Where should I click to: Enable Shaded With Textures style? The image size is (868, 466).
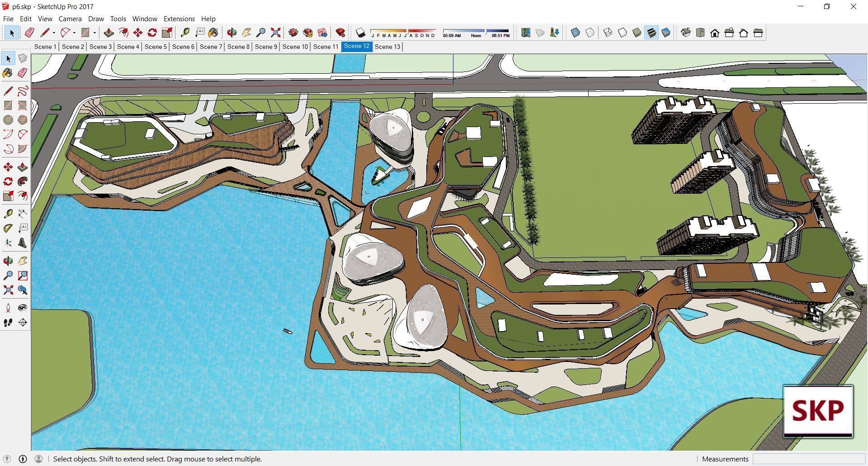click(x=651, y=33)
